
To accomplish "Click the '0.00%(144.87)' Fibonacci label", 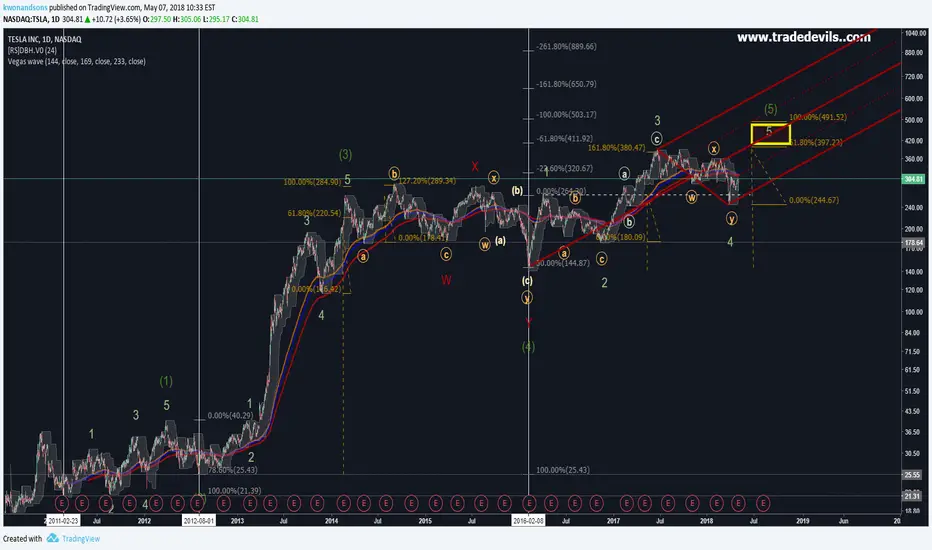I will tap(563, 263).
